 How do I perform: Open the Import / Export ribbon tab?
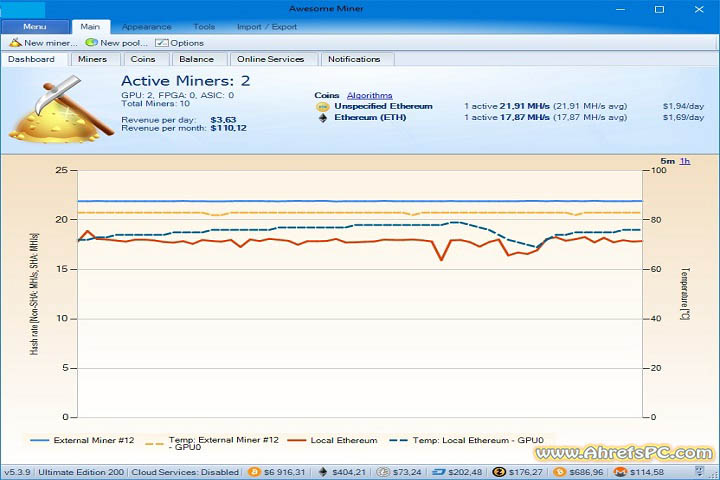267,27
